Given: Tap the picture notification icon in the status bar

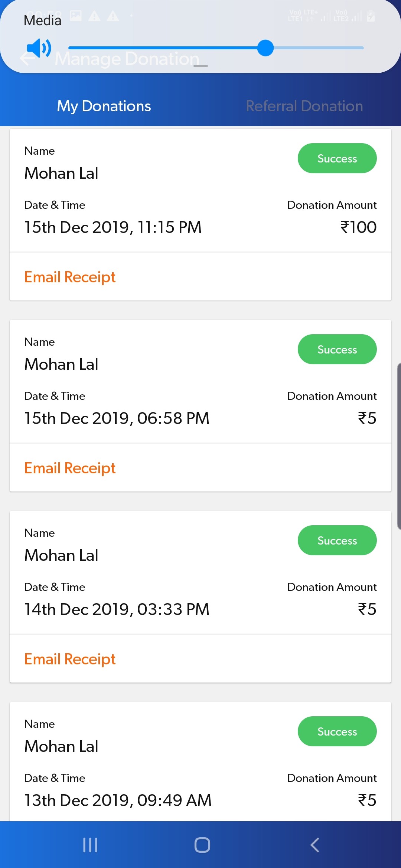Looking at the screenshot, I should point(76,16).
